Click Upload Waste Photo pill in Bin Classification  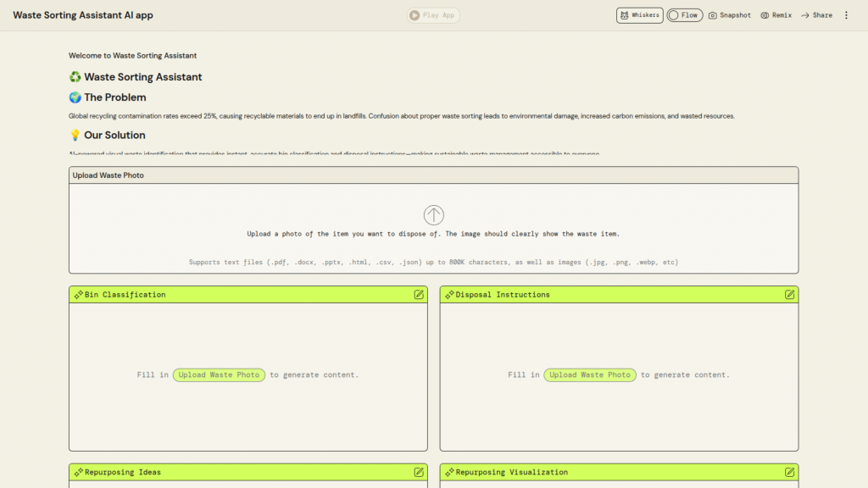coord(220,374)
